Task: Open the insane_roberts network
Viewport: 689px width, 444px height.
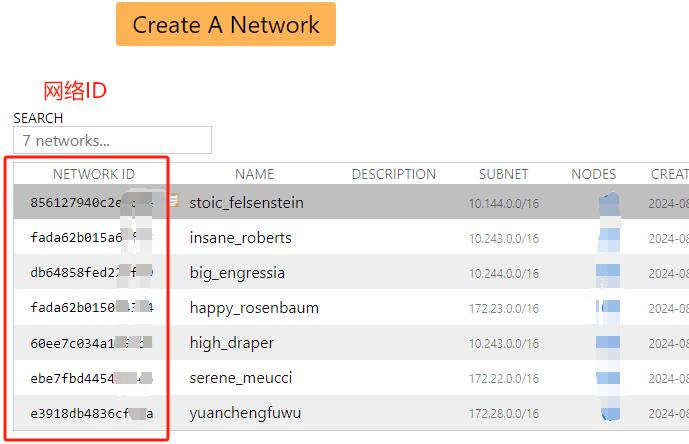Action: [240, 238]
